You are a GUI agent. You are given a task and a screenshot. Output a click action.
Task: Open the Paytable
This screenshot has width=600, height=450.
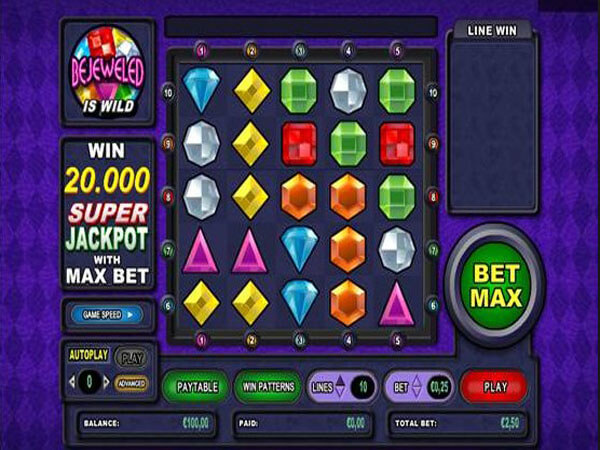196,387
